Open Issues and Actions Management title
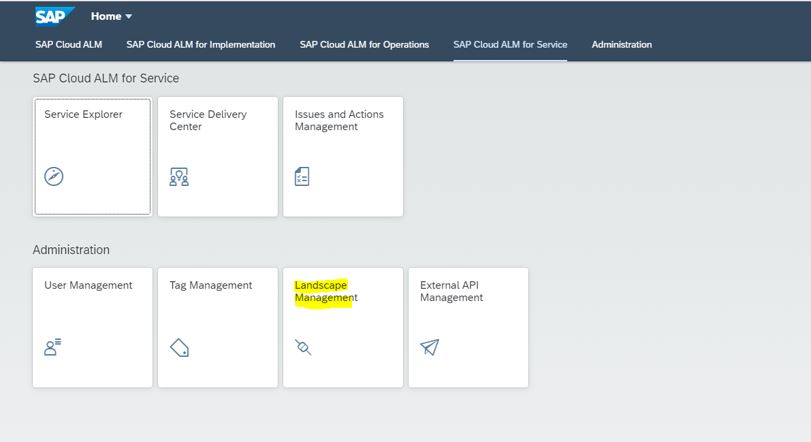811x442 pixels. point(339,120)
